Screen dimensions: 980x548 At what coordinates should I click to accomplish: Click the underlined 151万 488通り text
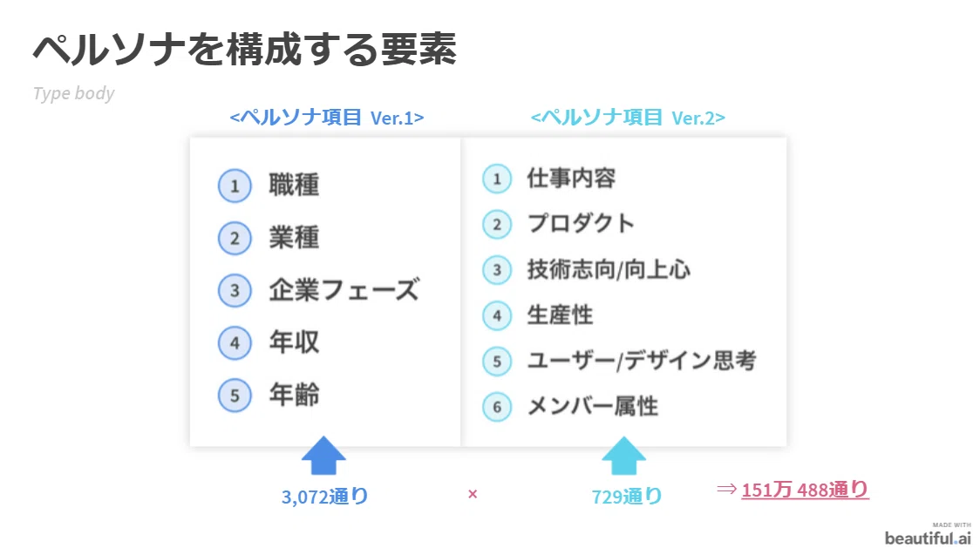805,490
